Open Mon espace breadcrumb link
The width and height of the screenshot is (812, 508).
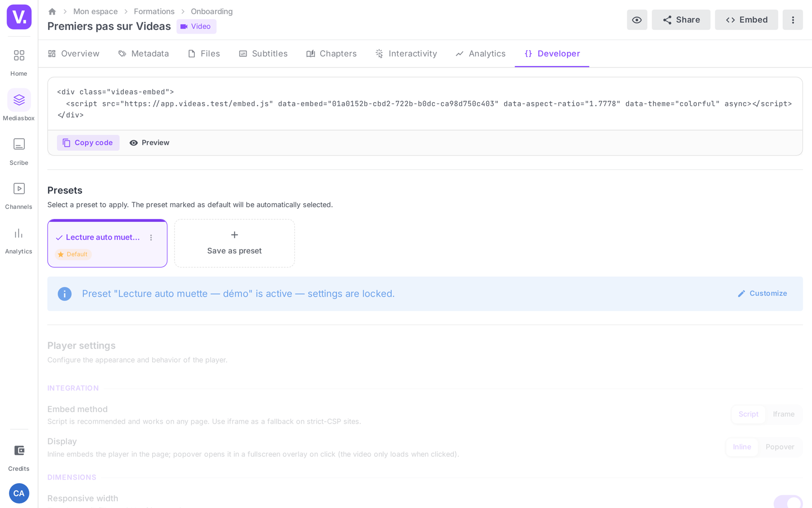95,11
